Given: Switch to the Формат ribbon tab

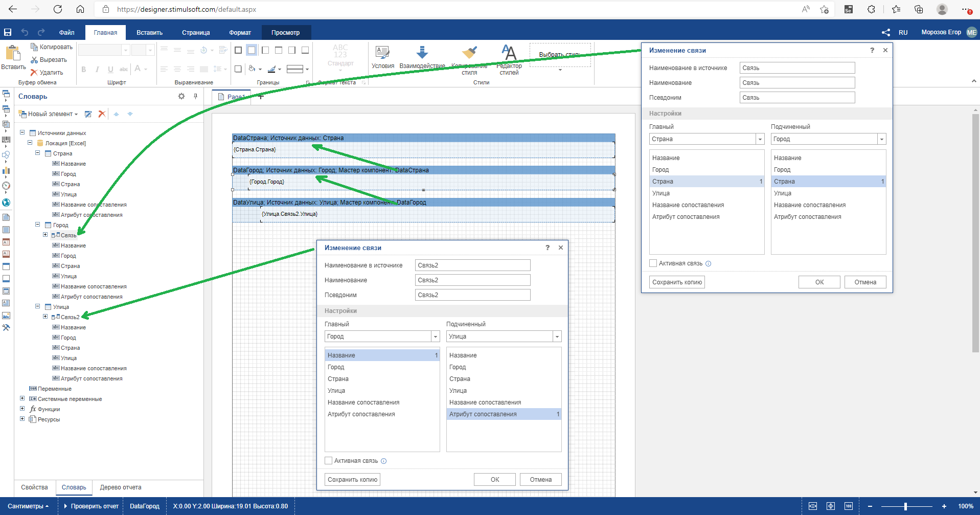Looking at the screenshot, I should coord(240,32).
